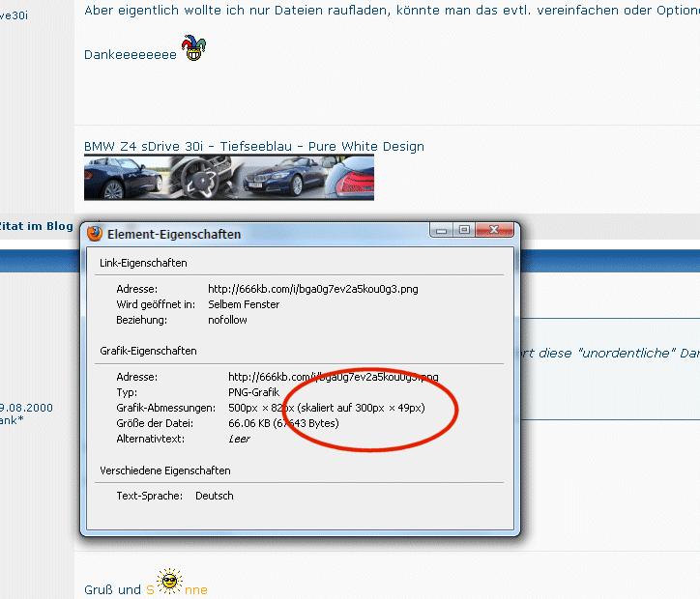
Task: Click the Zitat im Blog link
Action: (36, 226)
